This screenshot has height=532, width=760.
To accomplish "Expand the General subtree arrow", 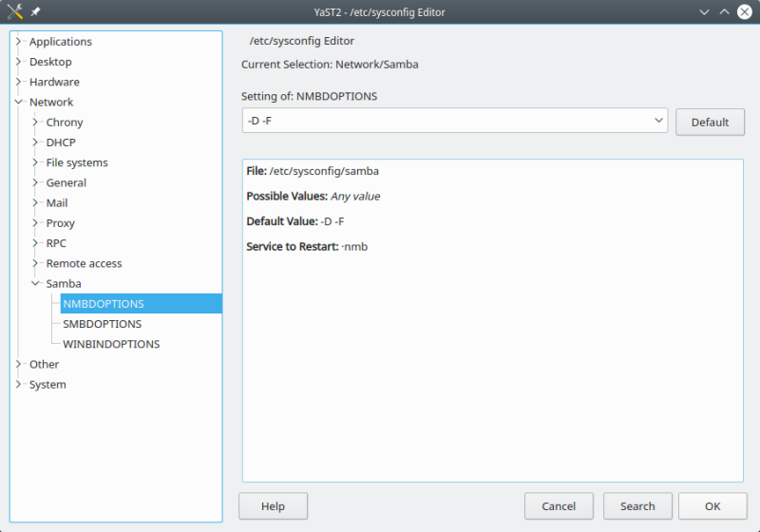I will [x=35, y=182].
